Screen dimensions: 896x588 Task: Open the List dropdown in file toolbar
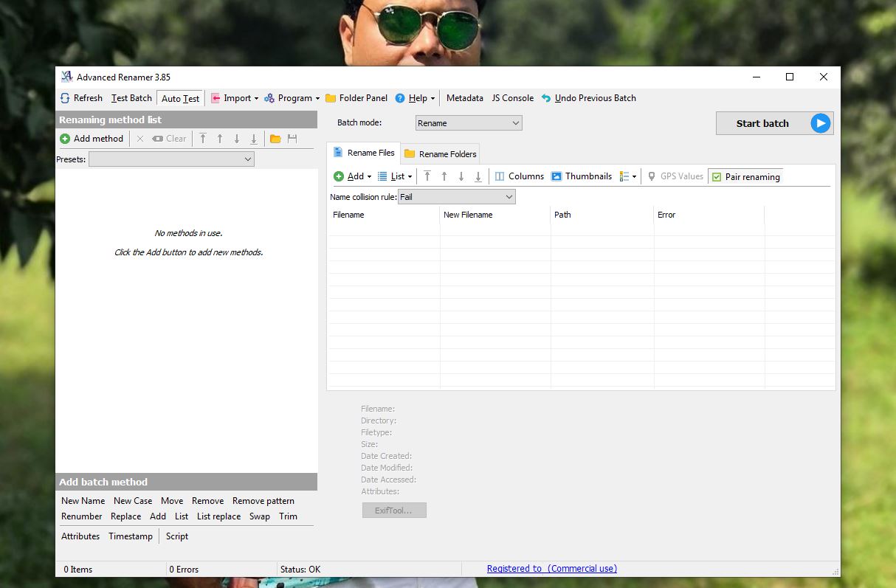pos(395,176)
